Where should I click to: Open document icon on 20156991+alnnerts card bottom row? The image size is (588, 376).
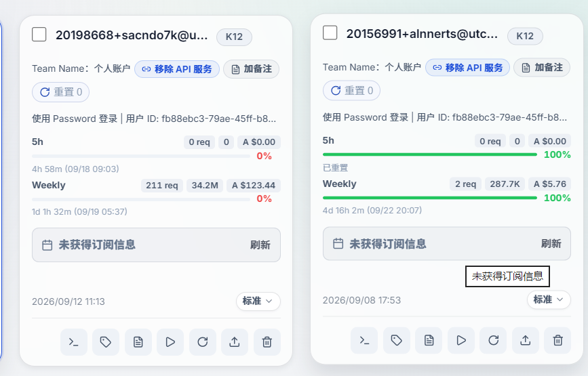pyautogui.click(x=429, y=340)
